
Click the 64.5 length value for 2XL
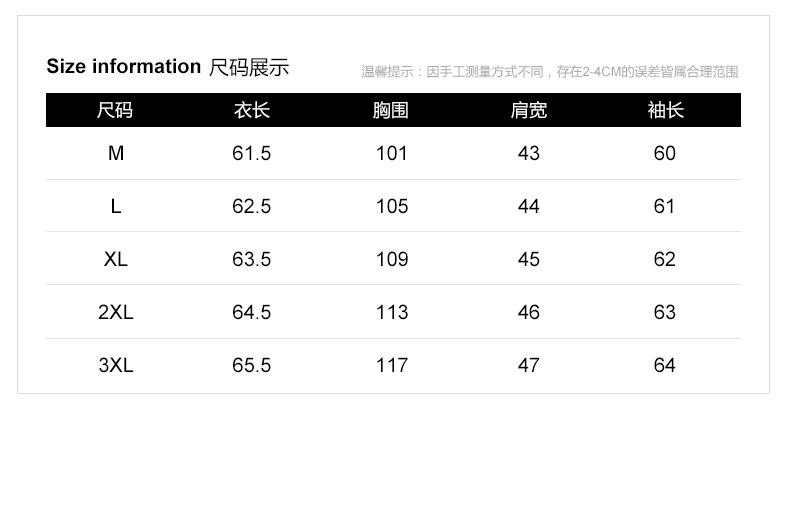(251, 312)
